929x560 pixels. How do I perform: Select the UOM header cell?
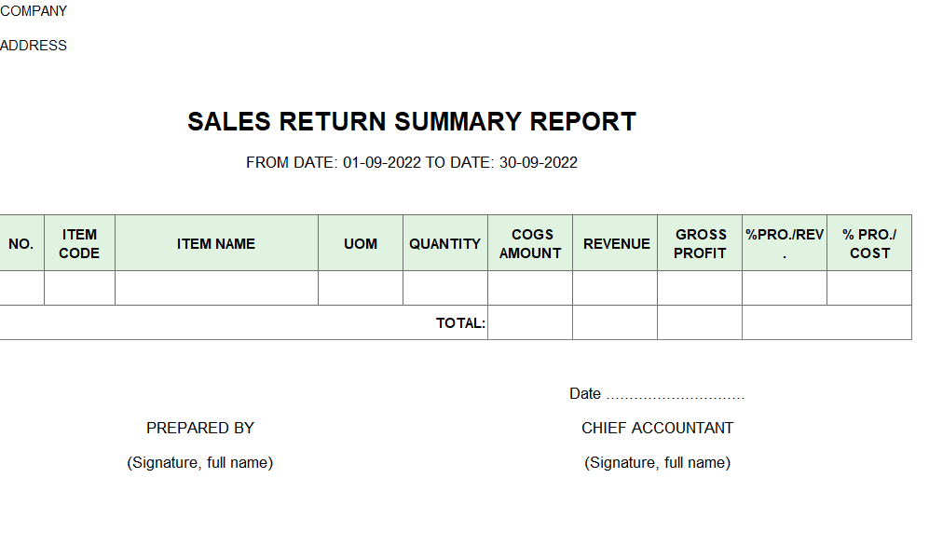pyautogui.click(x=361, y=243)
